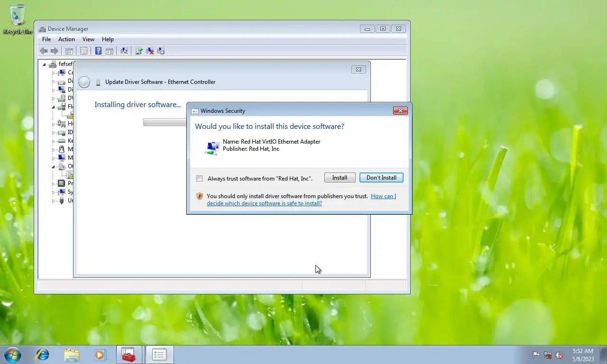Click the Install button
This screenshot has width=607, height=364.
[x=340, y=178]
